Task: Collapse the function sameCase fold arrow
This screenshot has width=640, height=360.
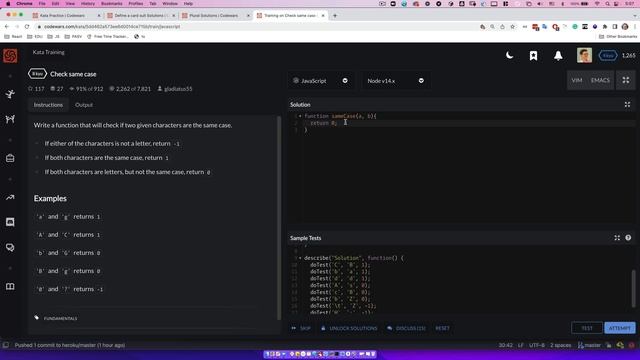Action: [300, 116]
